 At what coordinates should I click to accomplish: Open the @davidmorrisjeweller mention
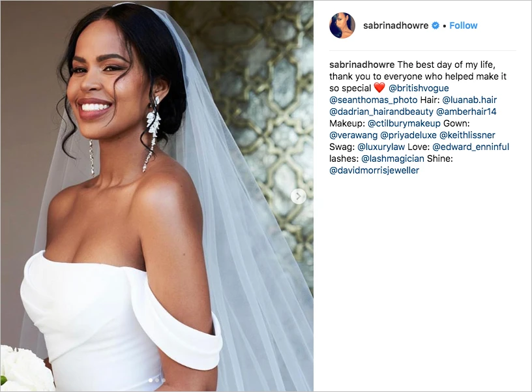(374, 170)
